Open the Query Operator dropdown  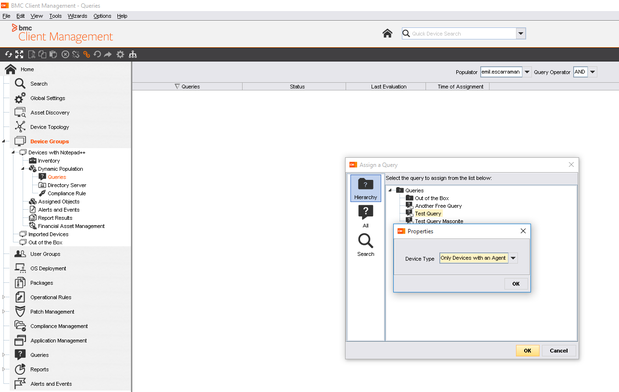pyautogui.click(x=593, y=72)
